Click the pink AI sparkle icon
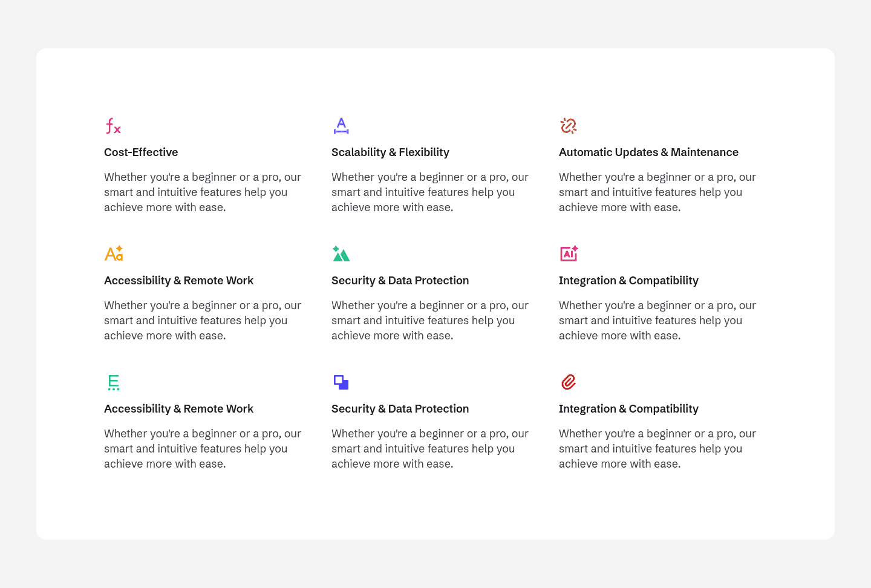 coord(569,253)
